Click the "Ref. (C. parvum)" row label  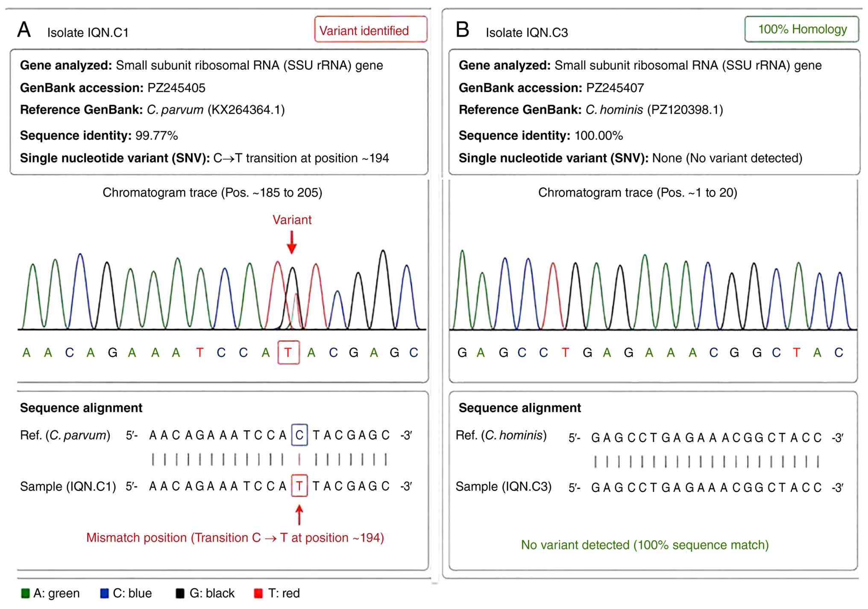pyautogui.click(x=65, y=435)
